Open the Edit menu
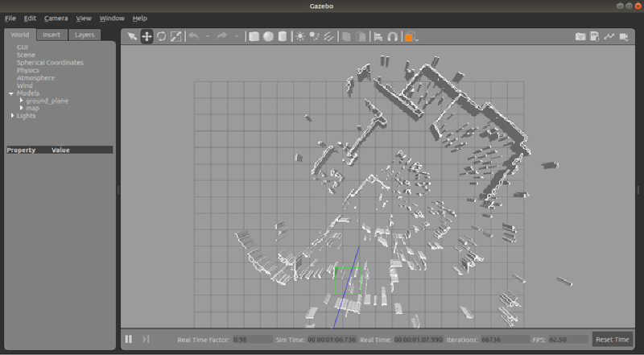The height and width of the screenshot is (355, 644). click(x=30, y=18)
